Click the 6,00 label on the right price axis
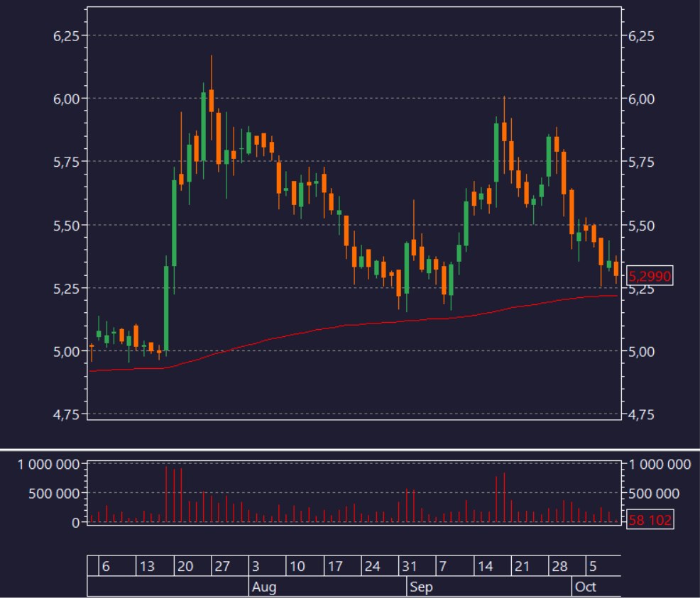The image size is (700, 598). (641, 99)
